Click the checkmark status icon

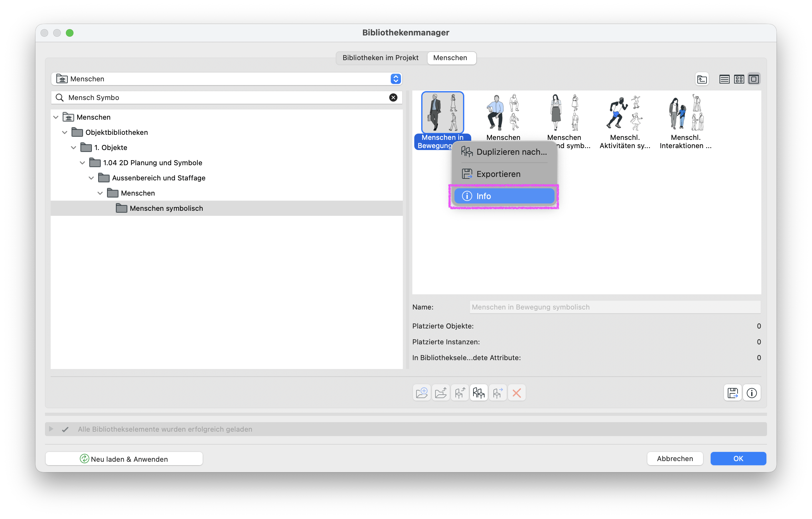[x=66, y=429]
